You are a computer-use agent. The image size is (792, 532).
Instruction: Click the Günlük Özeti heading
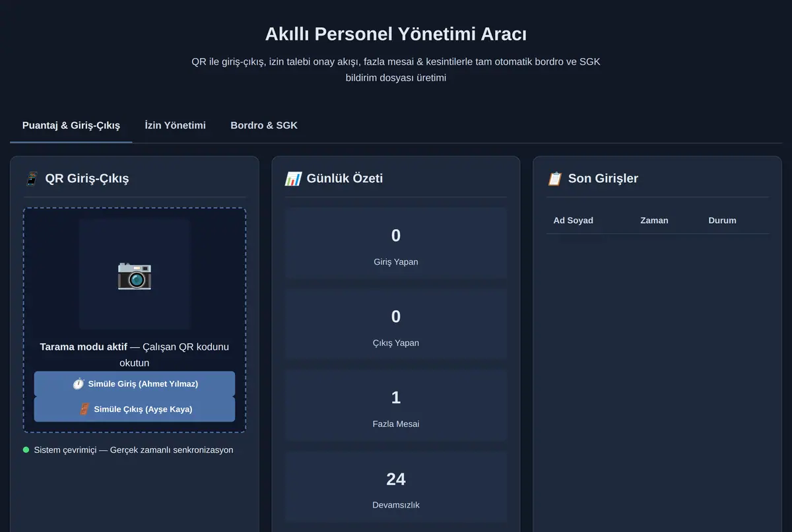pos(345,178)
